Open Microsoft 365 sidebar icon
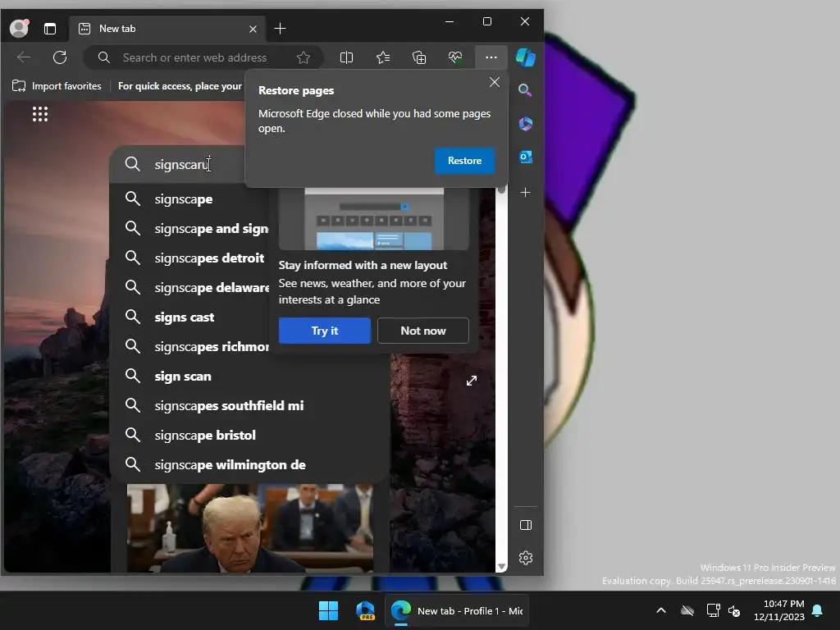The image size is (840, 630). click(x=525, y=124)
